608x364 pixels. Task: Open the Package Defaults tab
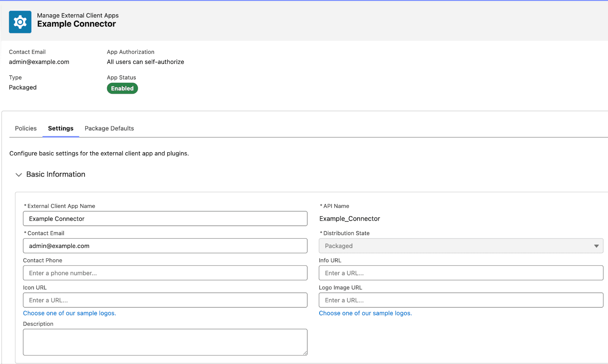click(109, 128)
